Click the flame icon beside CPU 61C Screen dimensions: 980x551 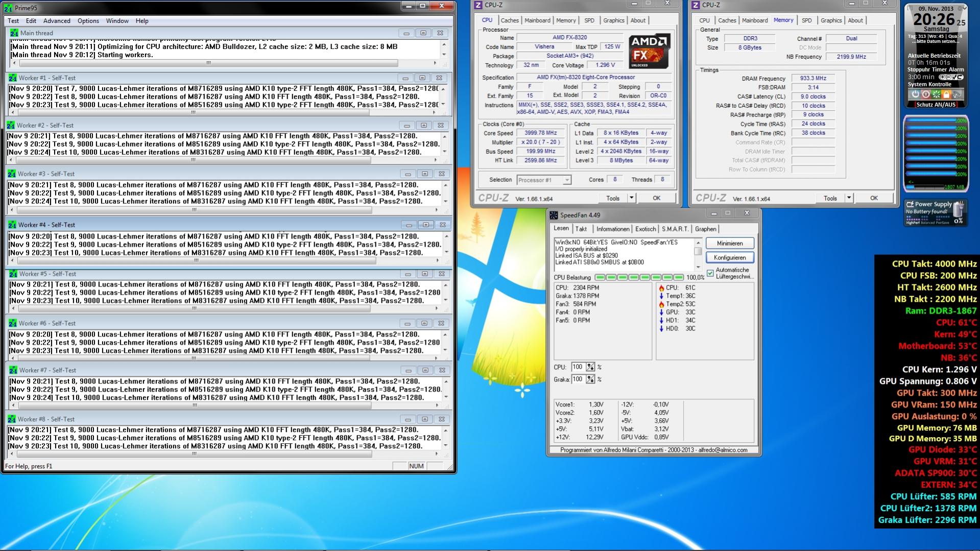click(x=661, y=288)
